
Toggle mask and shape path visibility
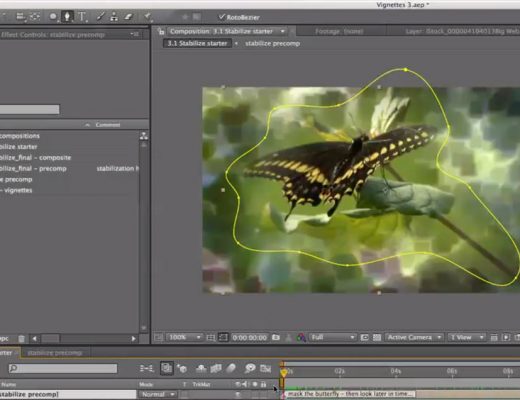(223, 338)
